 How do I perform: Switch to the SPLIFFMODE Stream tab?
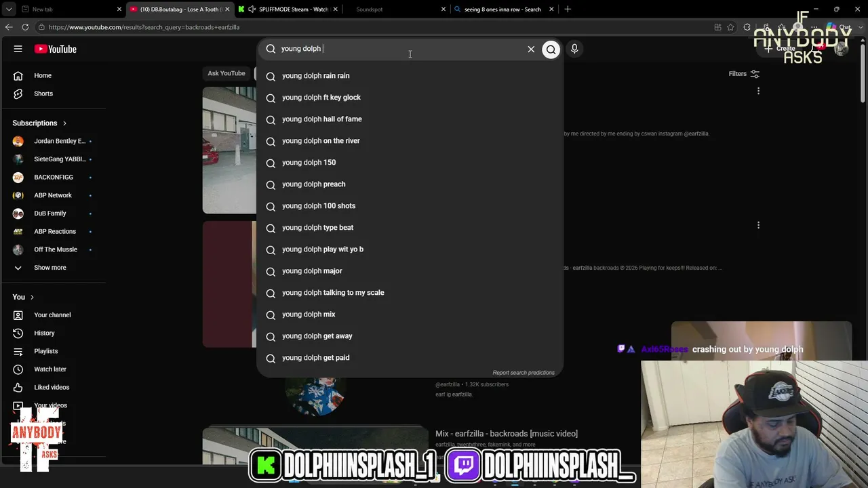click(288, 9)
